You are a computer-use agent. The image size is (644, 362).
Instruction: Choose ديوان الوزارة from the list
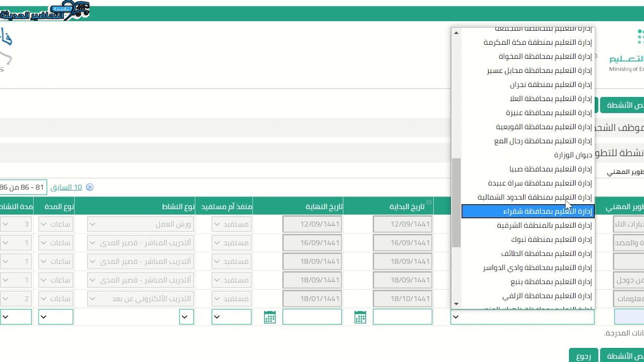click(x=573, y=155)
